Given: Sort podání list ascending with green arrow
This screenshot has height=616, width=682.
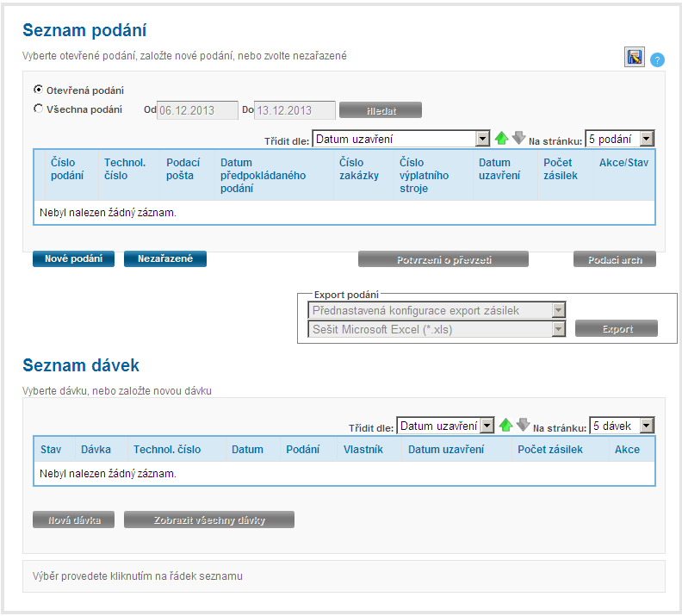Looking at the screenshot, I should 502,139.
